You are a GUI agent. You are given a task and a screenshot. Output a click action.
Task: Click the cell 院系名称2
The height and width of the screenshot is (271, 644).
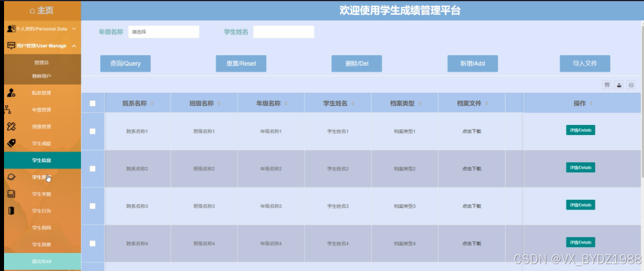pos(137,169)
